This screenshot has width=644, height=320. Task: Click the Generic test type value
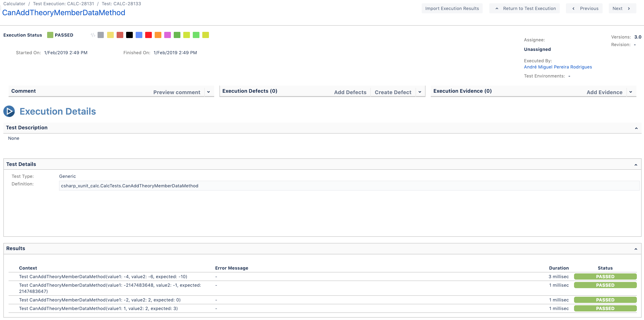pos(68,176)
